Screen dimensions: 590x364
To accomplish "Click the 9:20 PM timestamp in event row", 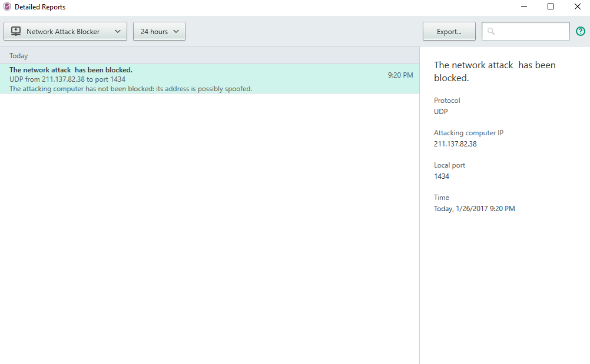I will 400,75.
